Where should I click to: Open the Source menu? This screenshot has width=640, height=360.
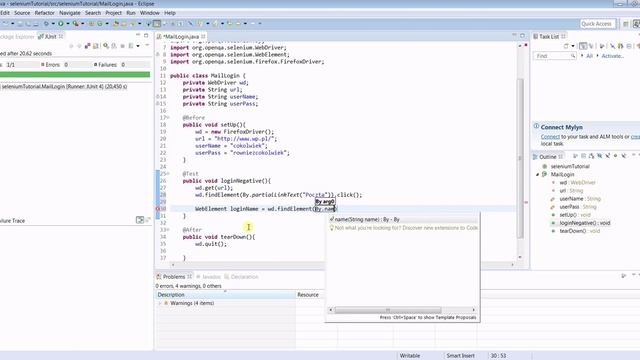22,13
